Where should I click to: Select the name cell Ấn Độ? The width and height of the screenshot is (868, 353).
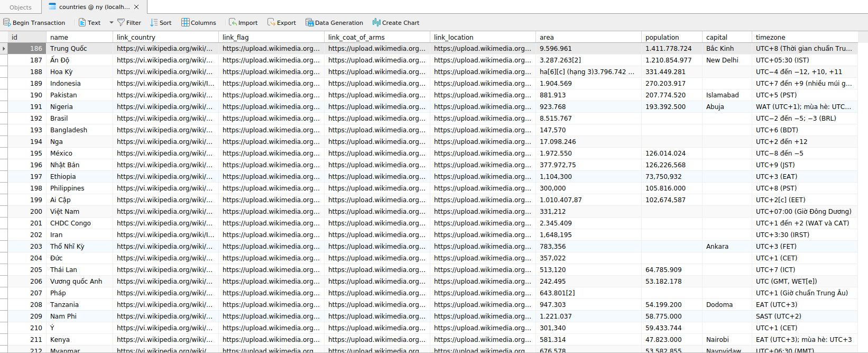(x=79, y=60)
